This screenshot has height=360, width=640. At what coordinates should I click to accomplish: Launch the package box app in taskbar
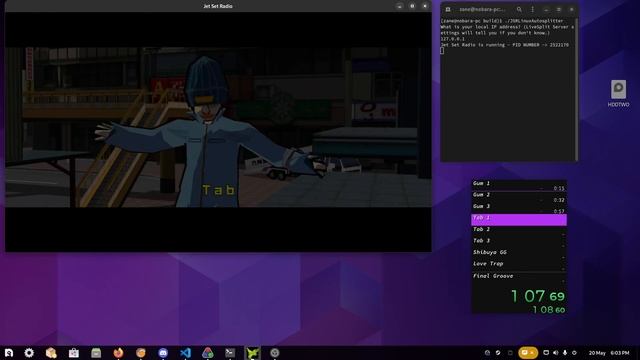[51, 353]
